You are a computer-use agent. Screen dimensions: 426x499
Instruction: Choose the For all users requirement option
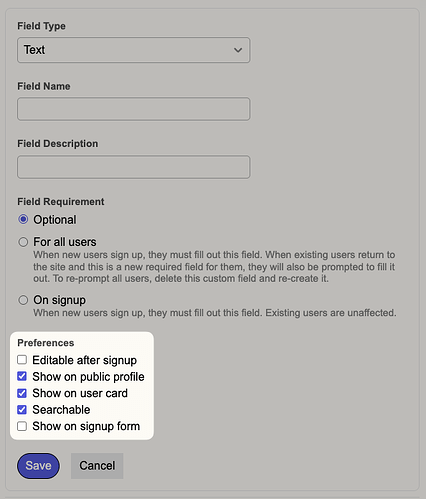click(x=23, y=242)
